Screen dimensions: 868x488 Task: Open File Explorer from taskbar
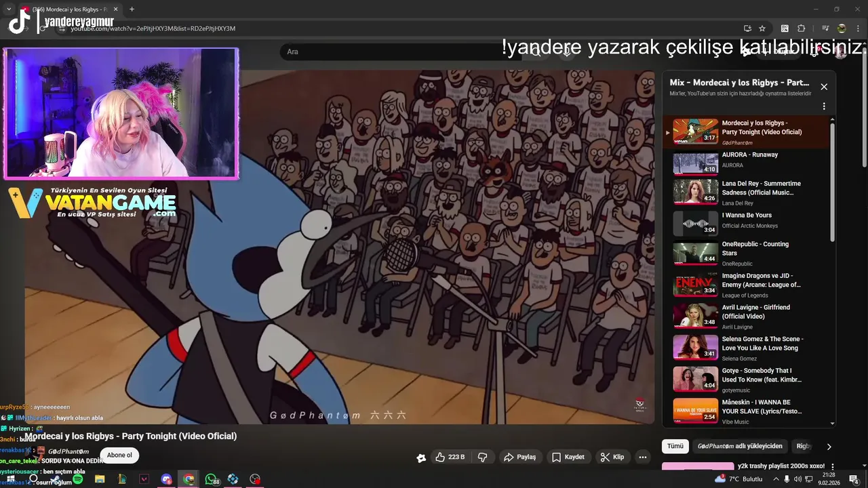coord(100,479)
